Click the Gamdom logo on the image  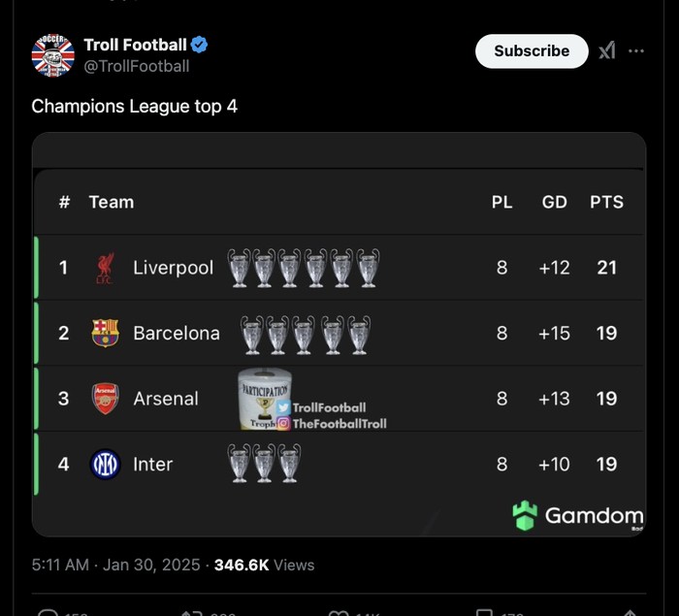(x=577, y=515)
